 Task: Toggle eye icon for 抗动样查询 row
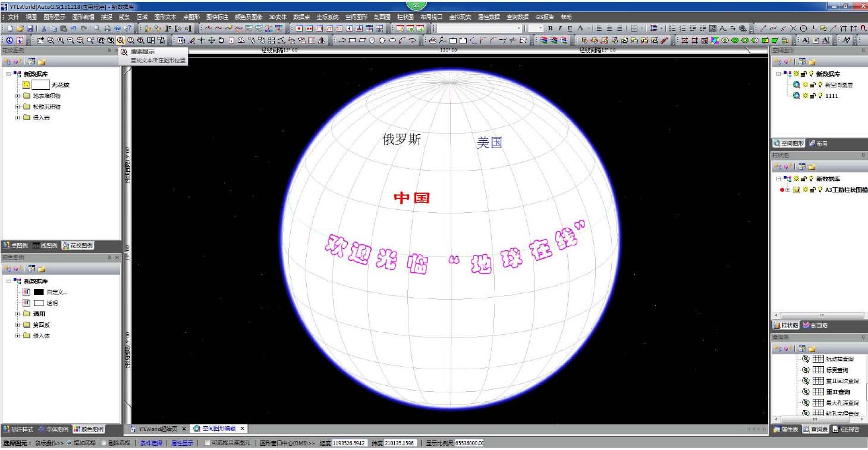click(806, 359)
